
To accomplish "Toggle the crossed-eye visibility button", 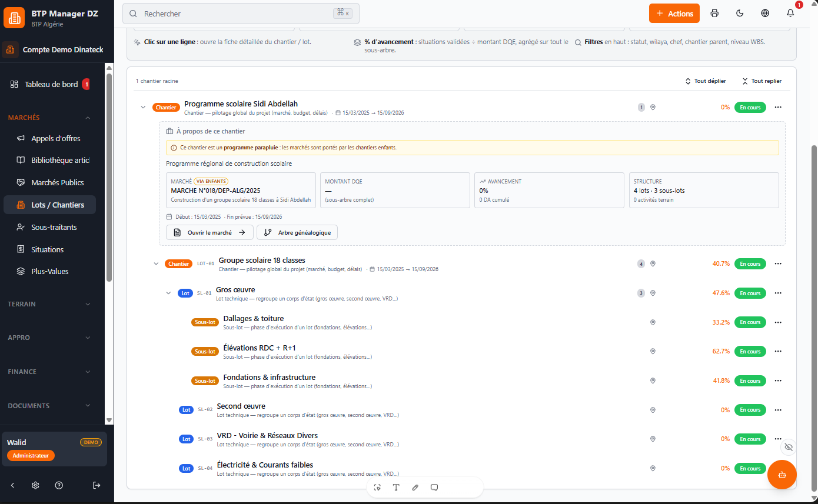I will (789, 447).
